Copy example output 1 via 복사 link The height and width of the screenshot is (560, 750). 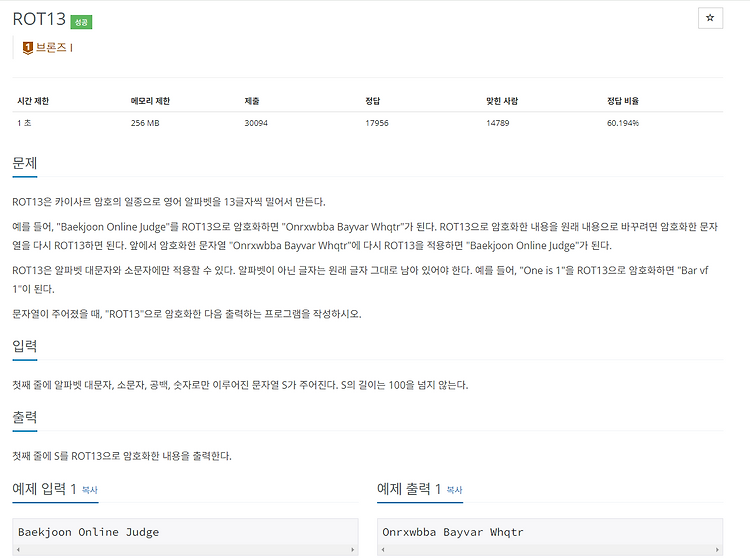click(454, 490)
